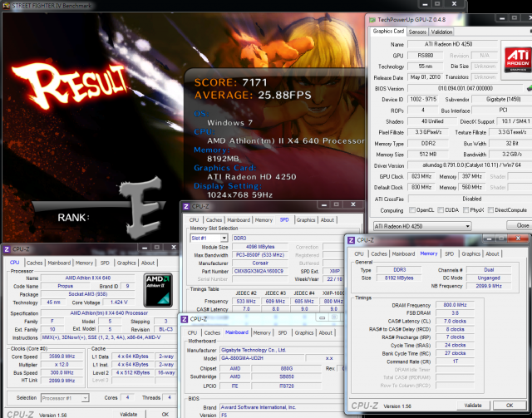The image size is (532, 418).
Task: Select the 'RS880' GPU value in GPU-Z
Action: (x=425, y=56)
